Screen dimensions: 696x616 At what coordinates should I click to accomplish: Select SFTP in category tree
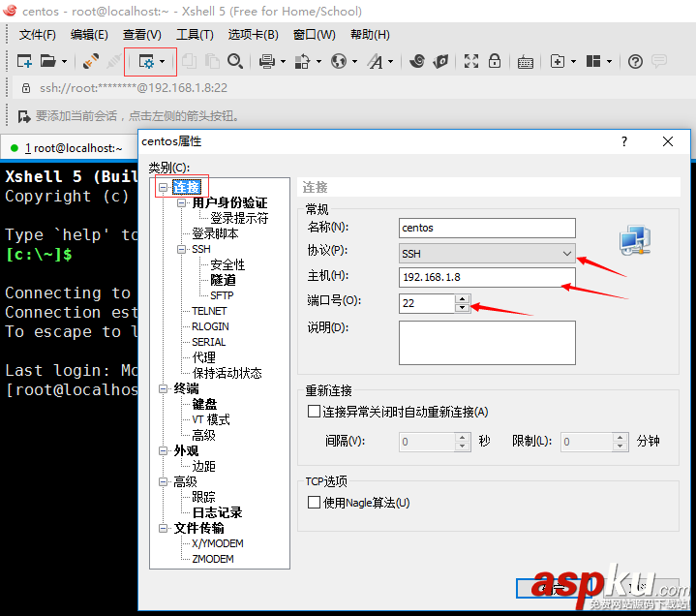point(222,295)
